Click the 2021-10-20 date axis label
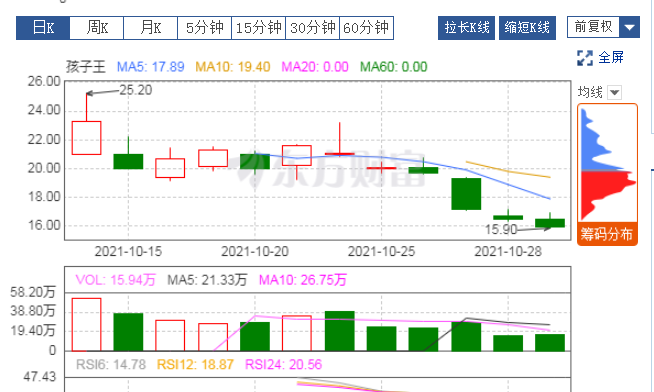 (255, 251)
